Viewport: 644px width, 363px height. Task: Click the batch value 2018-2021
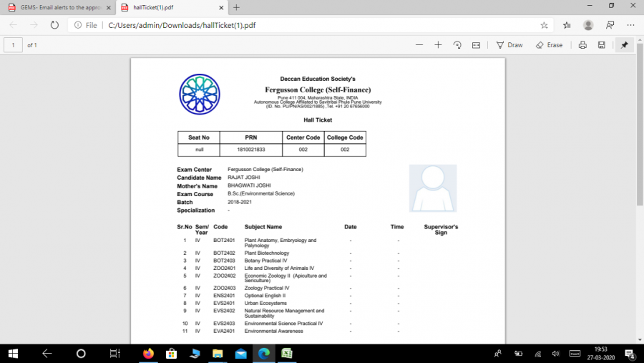pos(240,202)
